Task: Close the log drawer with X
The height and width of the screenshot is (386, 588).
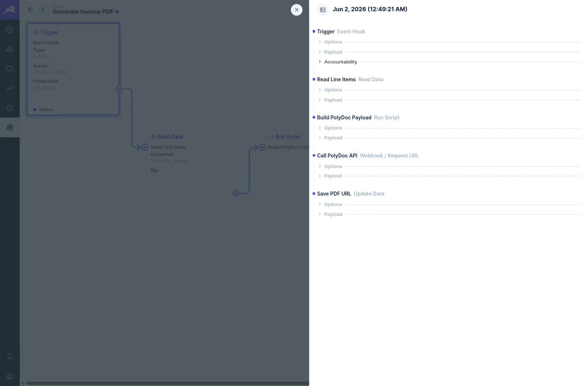Action: pyautogui.click(x=297, y=10)
